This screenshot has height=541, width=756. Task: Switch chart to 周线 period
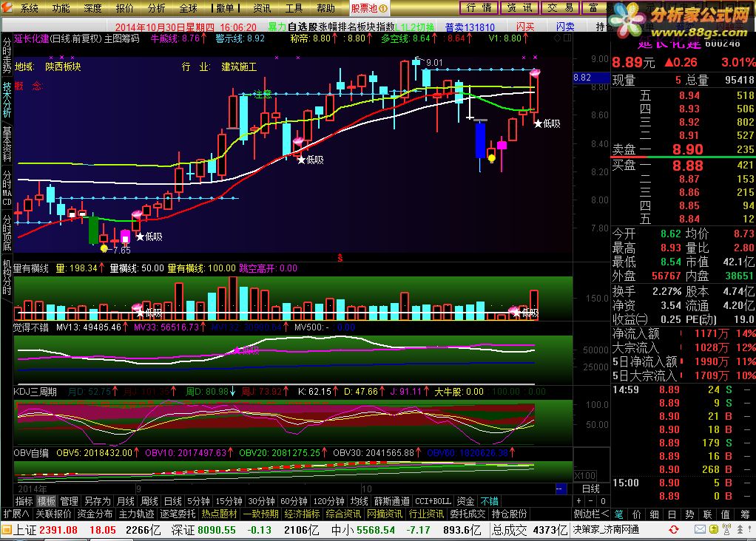[x=149, y=501]
